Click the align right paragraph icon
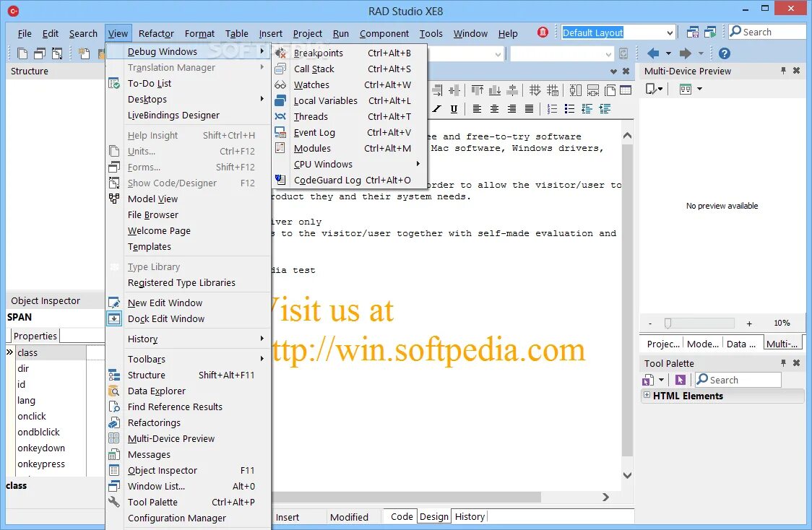 tap(511, 109)
